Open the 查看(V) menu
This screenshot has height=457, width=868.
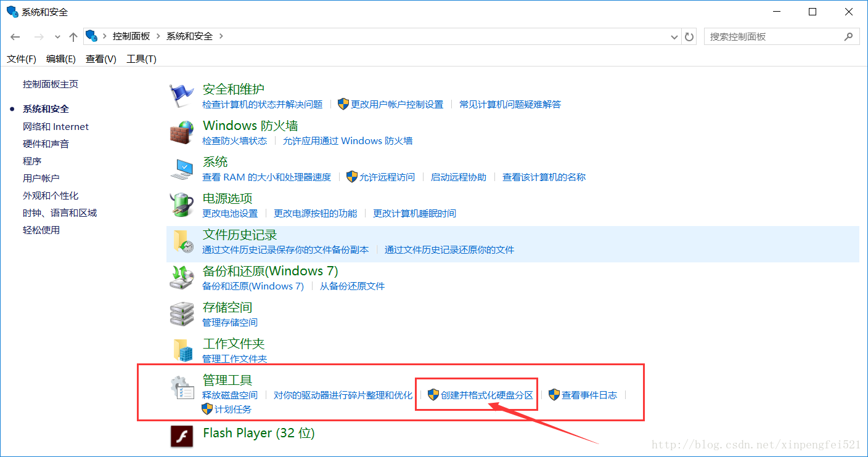(100, 59)
